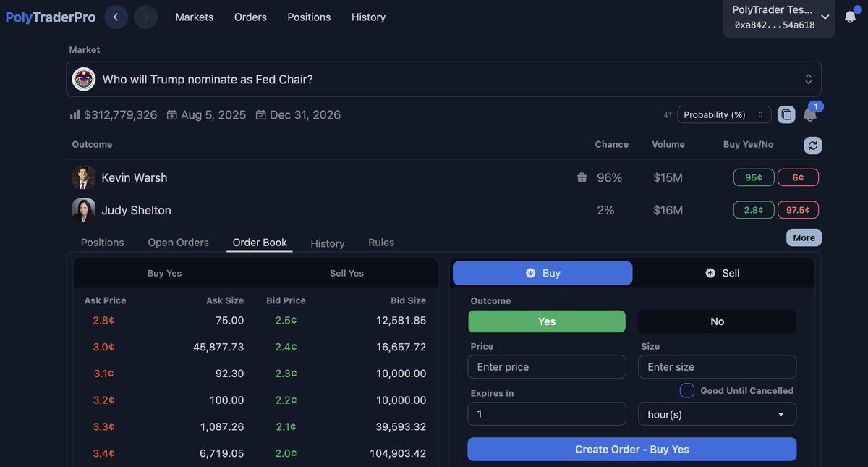Click the 3.1¢ ask price

point(103,374)
